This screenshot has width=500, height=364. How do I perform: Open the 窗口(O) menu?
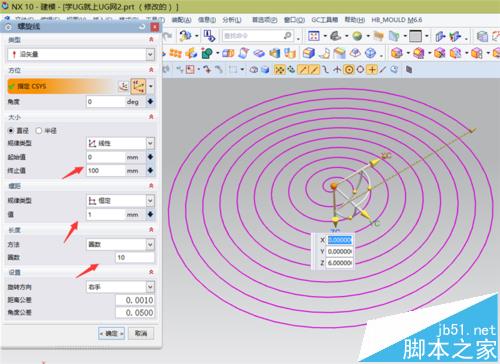(294, 20)
